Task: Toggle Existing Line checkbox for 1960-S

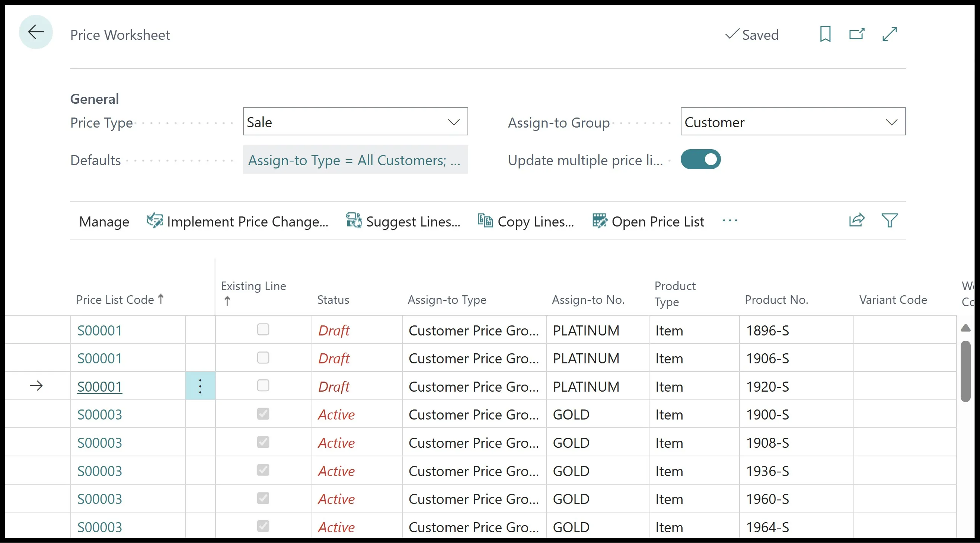Action: click(x=263, y=498)
